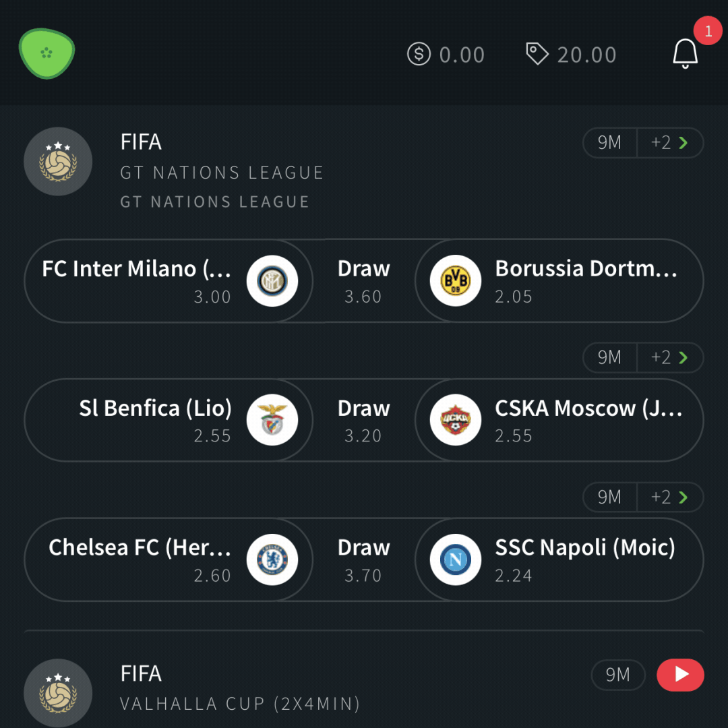
Task: Click the Borussia Dortmund BVB crest
Action: [456, 280]
